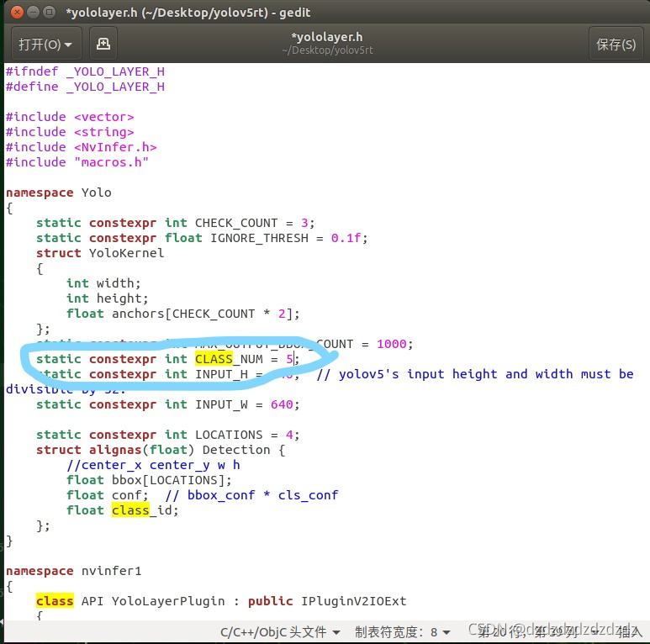This screenshot has height=644, width=650.
Task: Close the gedit window
Action: click(17, 12)
